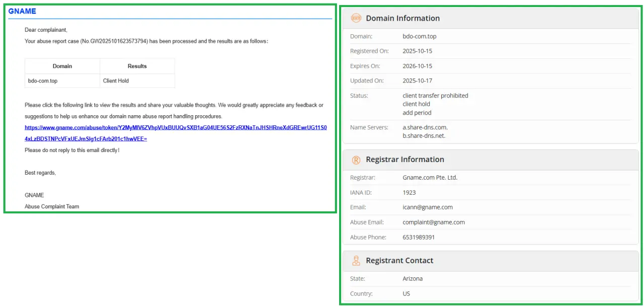The width and height of the screenshot is (644, 307).
Task: Click the Registrar Information R icon
Action: [356, 160]
